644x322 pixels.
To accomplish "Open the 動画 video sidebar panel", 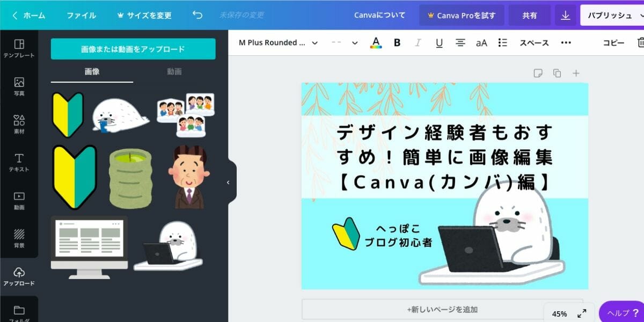I will (19, 201).
